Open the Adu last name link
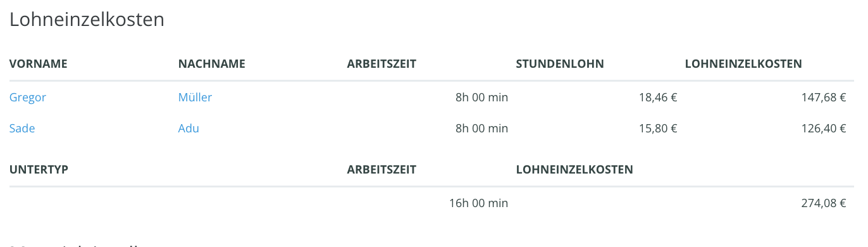The image size is (868, 247). pos(189,129)
